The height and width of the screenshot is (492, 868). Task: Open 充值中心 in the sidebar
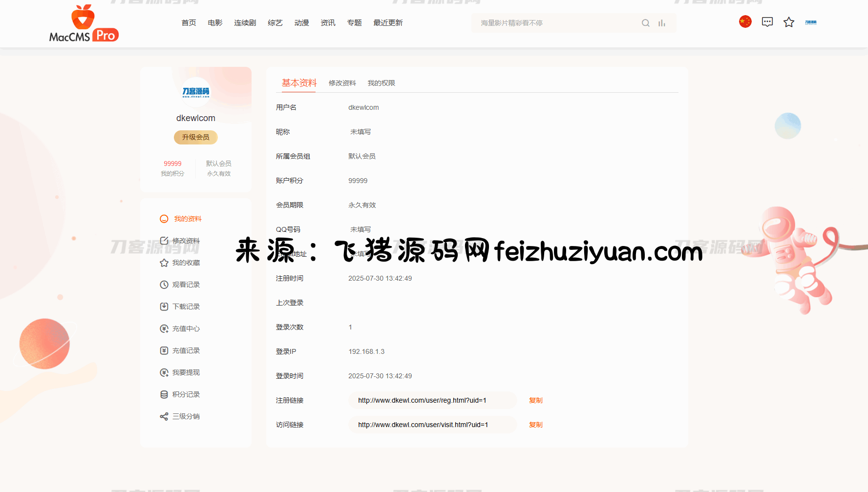tap(186, 328)
